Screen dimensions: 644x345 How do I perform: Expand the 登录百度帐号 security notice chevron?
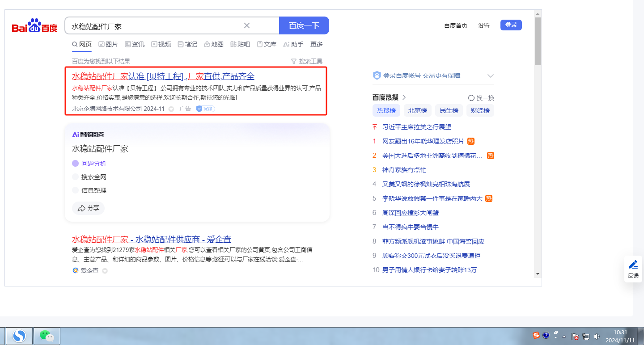490,76
